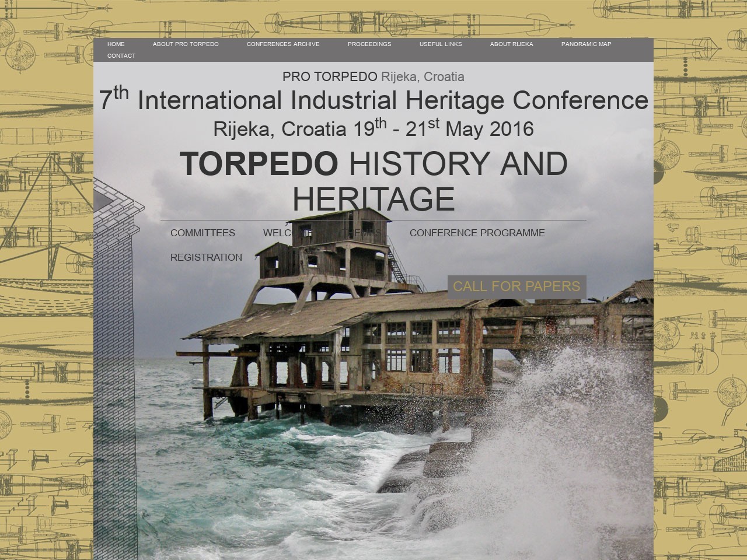The width and height of the screenshot is (747, 560).
Task: Open the PANORAMIC MAP page
Action: click(x=586, y=44)
